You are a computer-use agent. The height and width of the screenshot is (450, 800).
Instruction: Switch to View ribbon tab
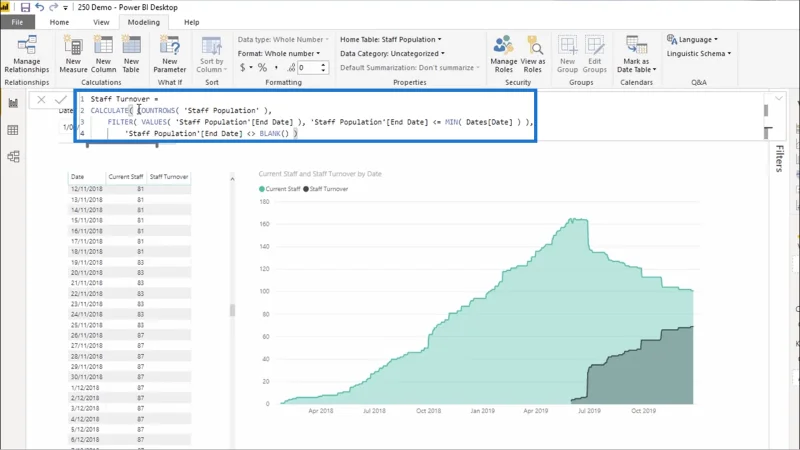[x=101, y=22]
